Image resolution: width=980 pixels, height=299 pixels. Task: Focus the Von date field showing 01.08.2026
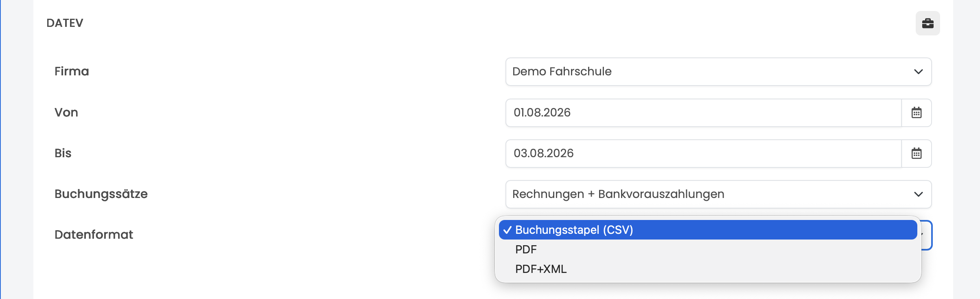[x=703, y=113]
